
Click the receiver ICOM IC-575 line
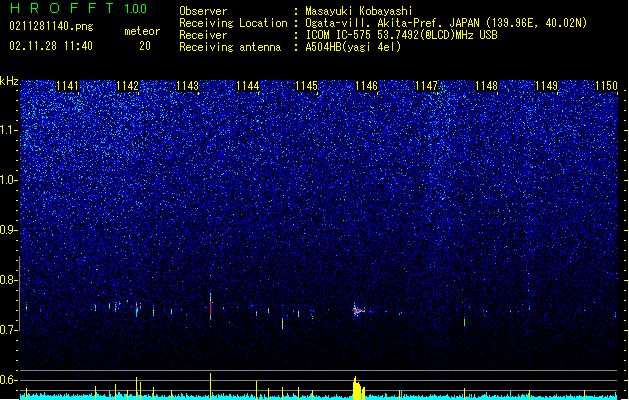(401, 35)
